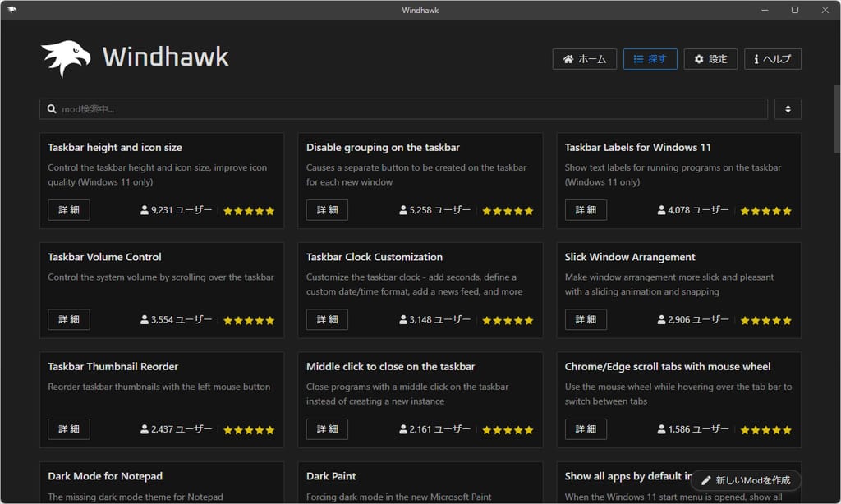The height and width of the screenshot is (504, 841).
Task: Open the 設定 page
Action: click(710, 59)
